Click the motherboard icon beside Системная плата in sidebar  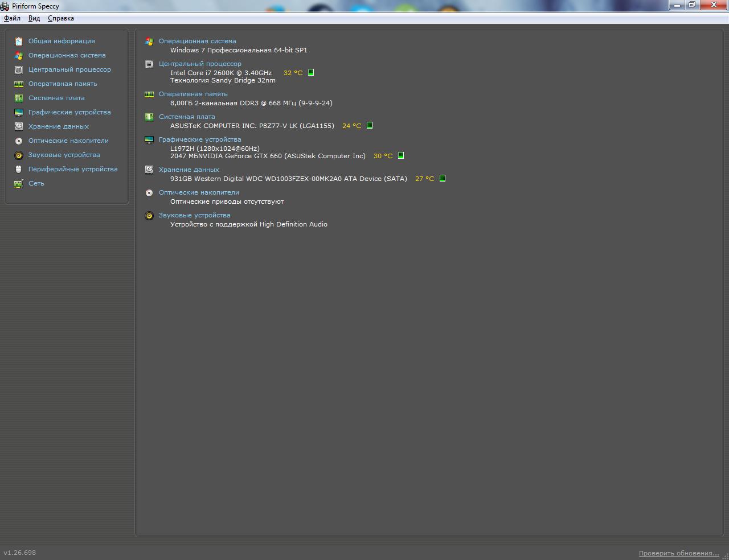tap(19, 98)
